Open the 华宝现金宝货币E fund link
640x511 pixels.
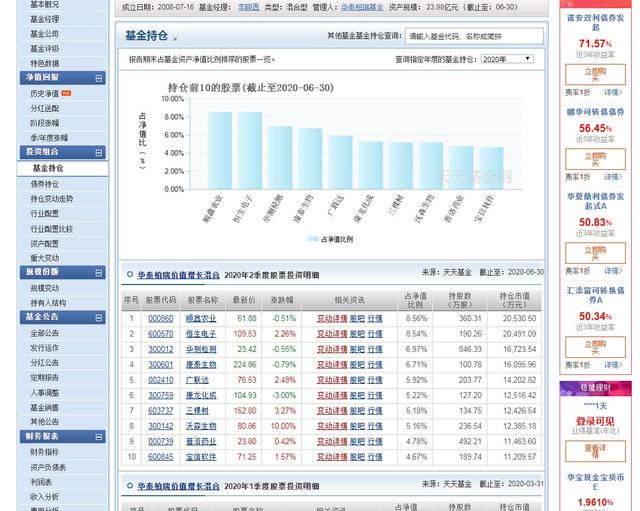[595, 482]
